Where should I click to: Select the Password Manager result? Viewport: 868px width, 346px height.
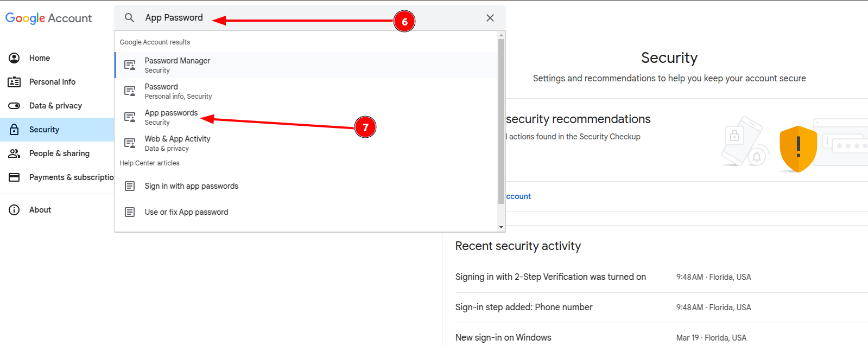point(306,65)
